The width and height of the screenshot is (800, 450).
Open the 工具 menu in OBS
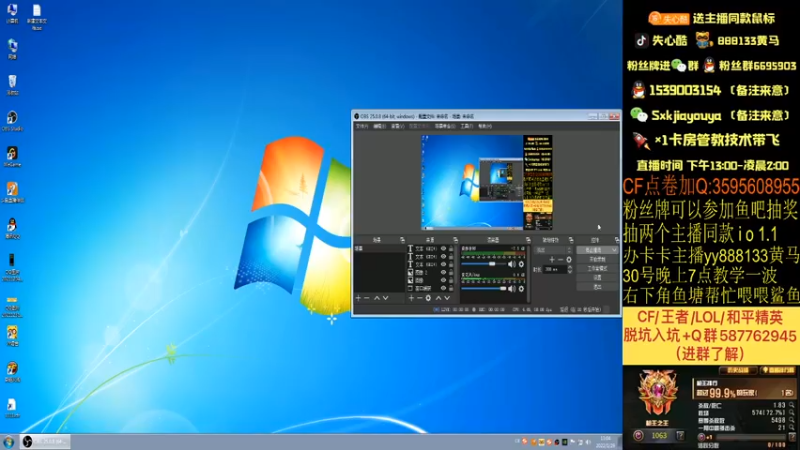(466, 126)
